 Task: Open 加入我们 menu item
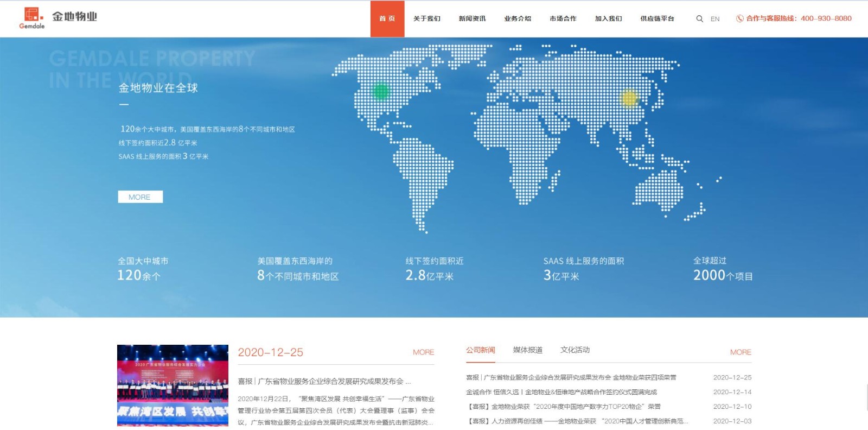(x=608, y=18)
